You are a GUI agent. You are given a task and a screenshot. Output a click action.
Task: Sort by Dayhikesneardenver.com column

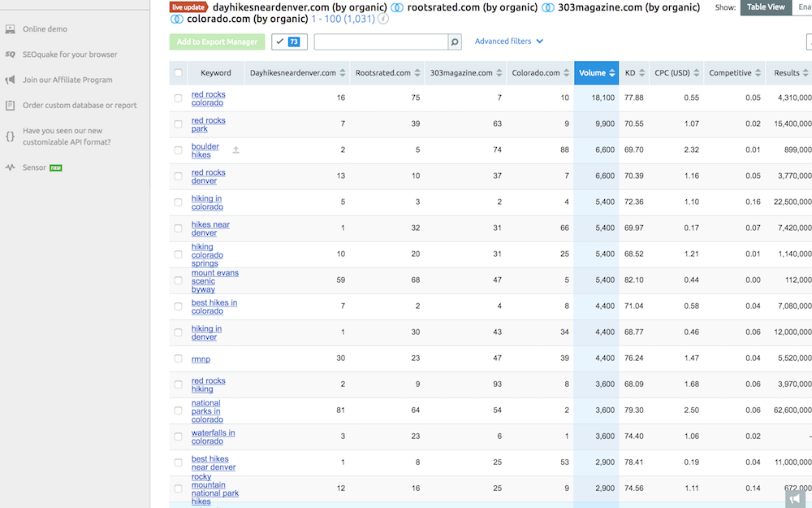coord(297,73)
